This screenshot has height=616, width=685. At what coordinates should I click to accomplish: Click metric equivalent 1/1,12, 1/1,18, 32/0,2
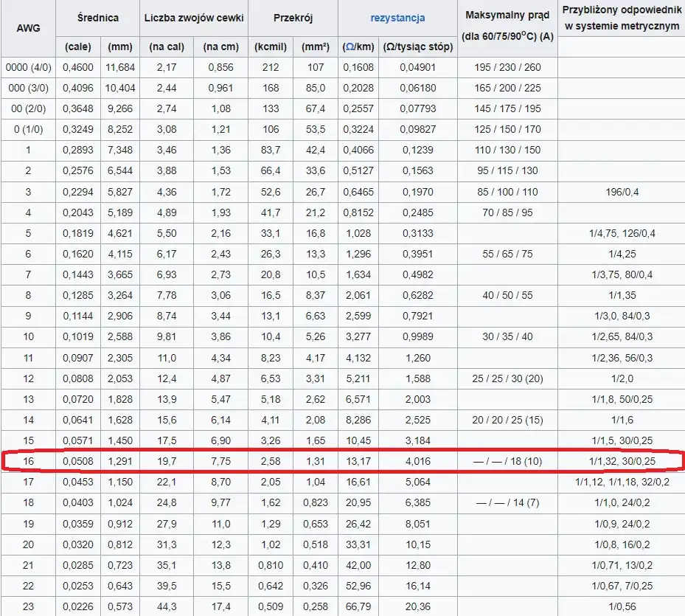click(622, 482)
